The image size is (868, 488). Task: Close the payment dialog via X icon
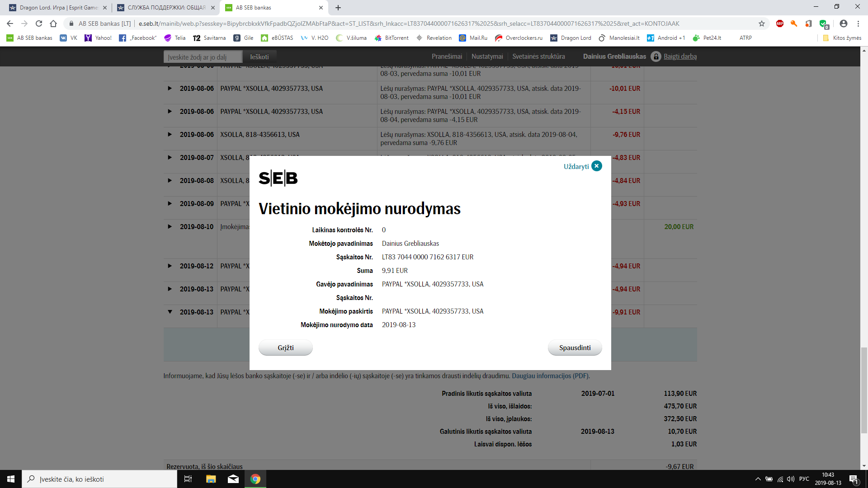click(x=596, y=166)
